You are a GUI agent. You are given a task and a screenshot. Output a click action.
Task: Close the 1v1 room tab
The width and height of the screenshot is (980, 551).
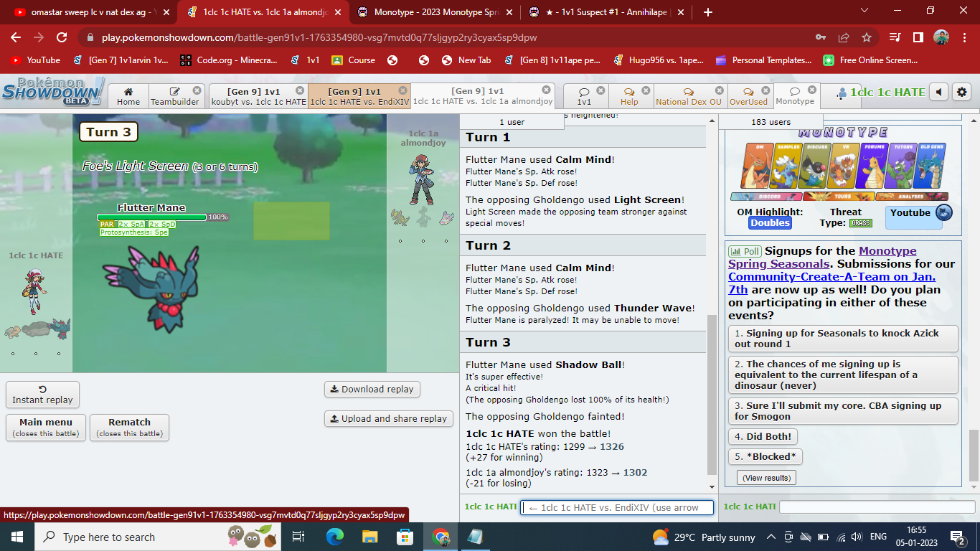tap(600, 91)
